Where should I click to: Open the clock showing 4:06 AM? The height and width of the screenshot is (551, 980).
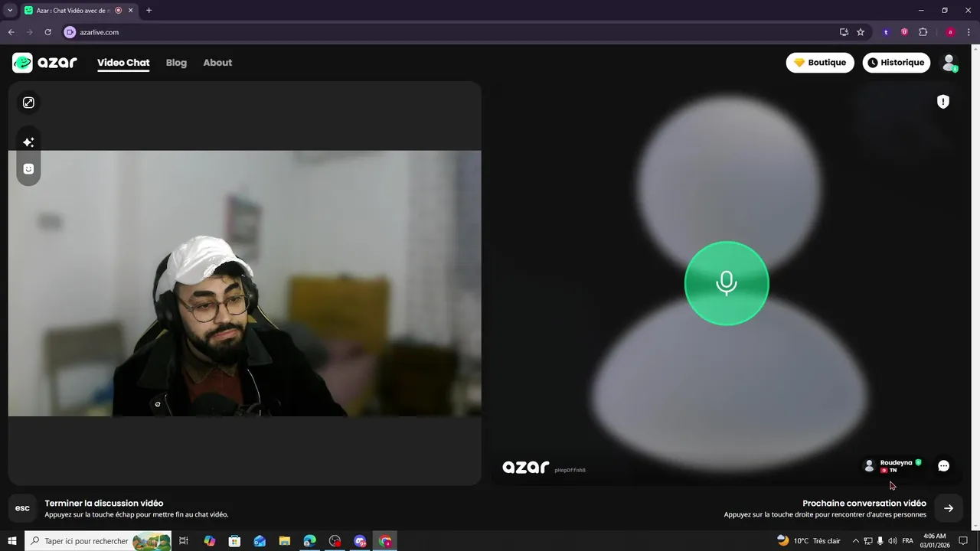935,541
